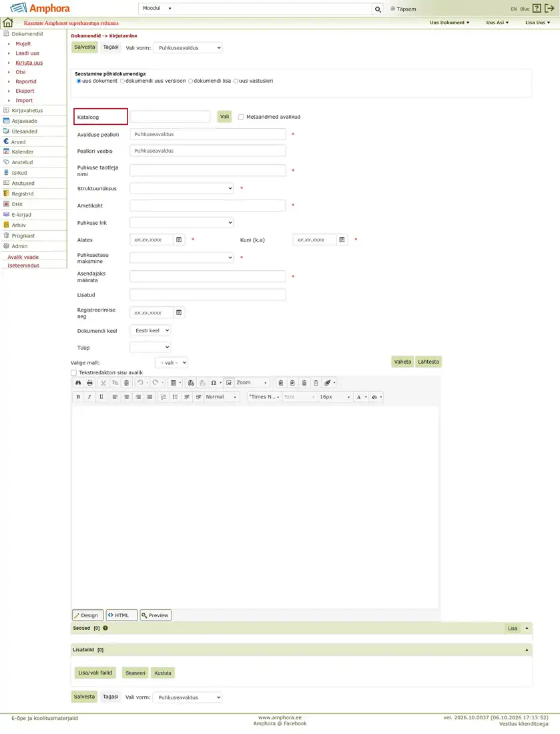
Task: Click the Seosed help question icon
Action: (105, 628)
